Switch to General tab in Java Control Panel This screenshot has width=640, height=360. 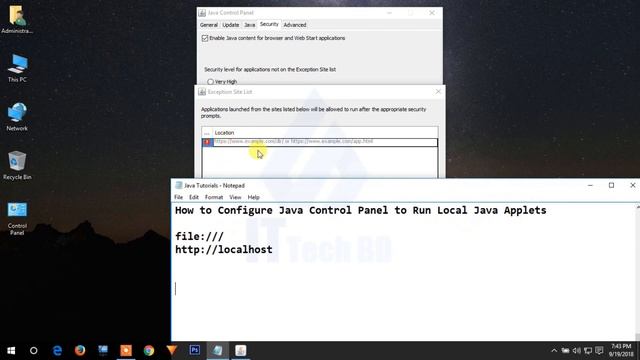point(209,25)
